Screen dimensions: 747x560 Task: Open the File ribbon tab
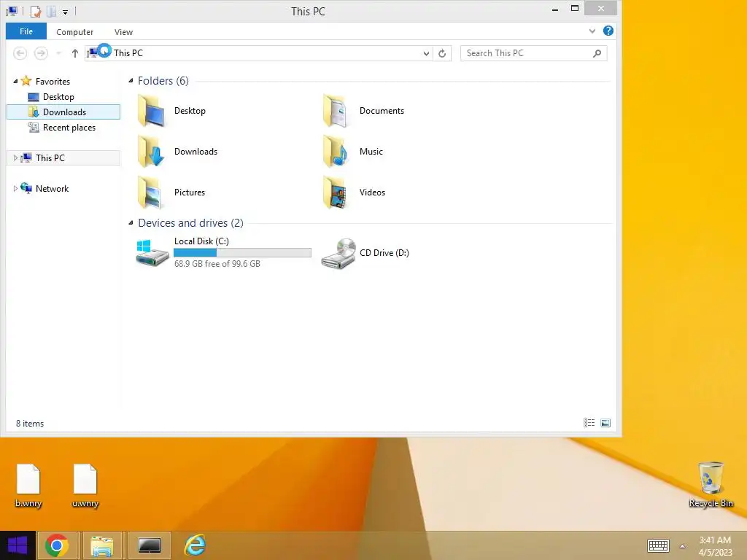26,31
